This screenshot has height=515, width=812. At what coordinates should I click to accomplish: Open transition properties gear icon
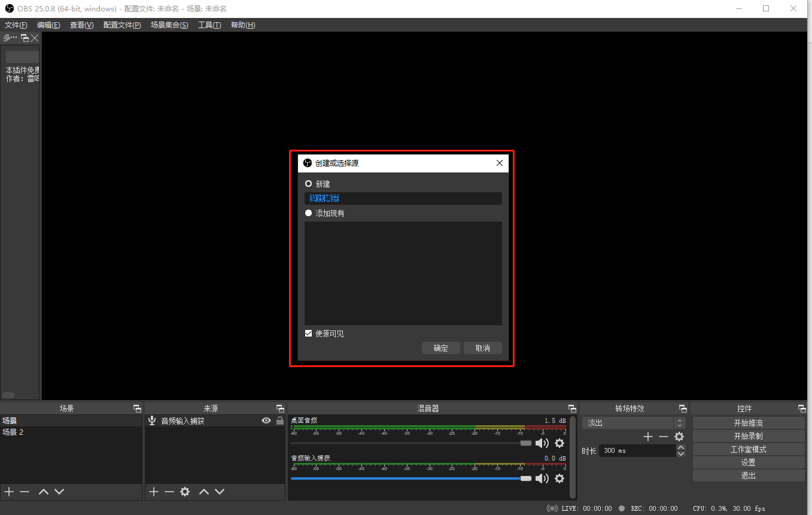pos(679,437)
